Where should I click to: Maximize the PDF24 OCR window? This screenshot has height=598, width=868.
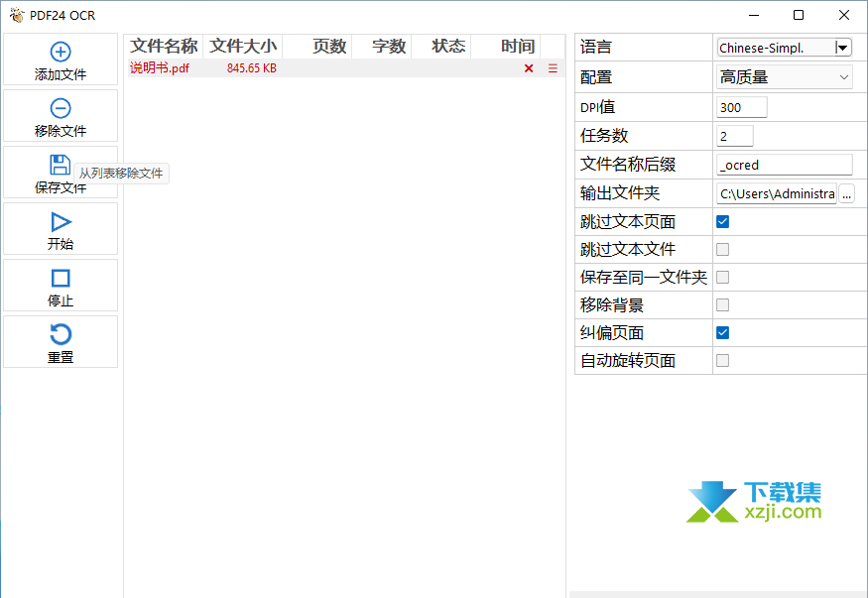pos(799,15)
